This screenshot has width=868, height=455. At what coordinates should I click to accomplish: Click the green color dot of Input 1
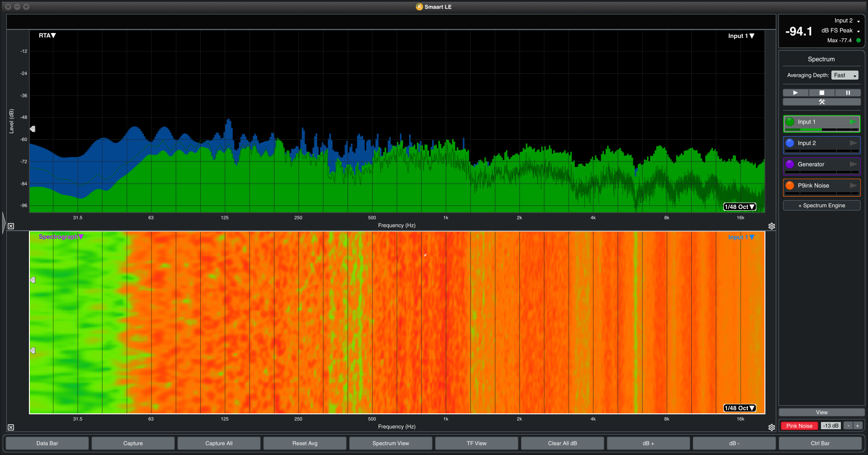(790, 122)
